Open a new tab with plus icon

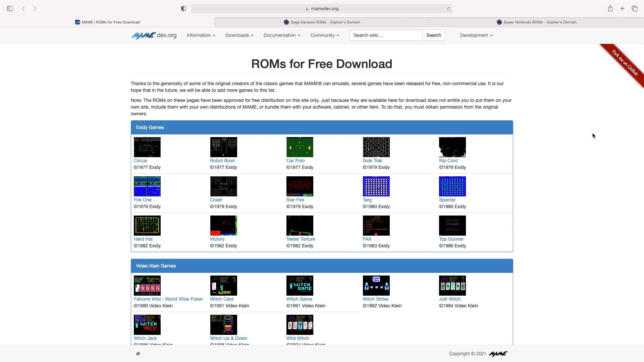click(x=622, y=9)
